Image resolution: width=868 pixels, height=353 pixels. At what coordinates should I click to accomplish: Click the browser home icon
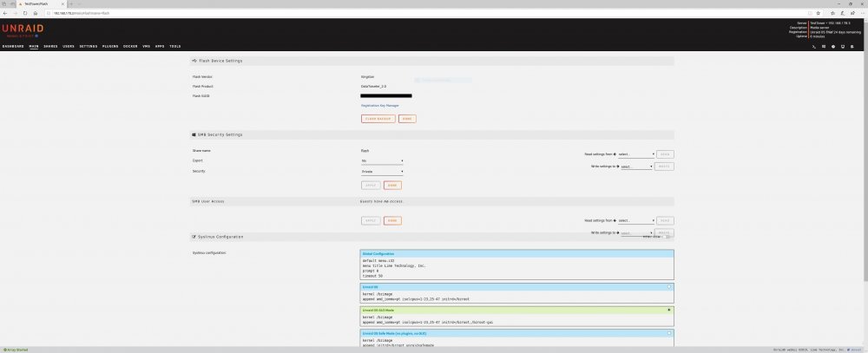pyautogui.click(x=36, y=13)
